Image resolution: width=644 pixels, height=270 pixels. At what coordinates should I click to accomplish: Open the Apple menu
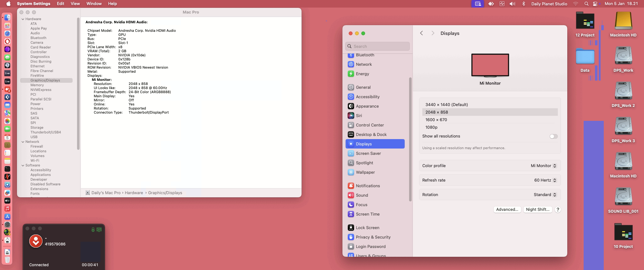[8, 4]
